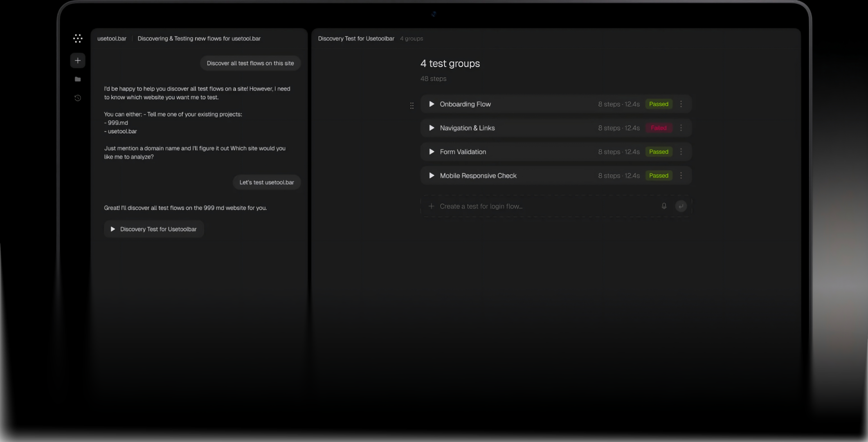Click the Failed badge on Navigation & Links
Viewport: 868px width, 442px height.
[x=659, y=128]
